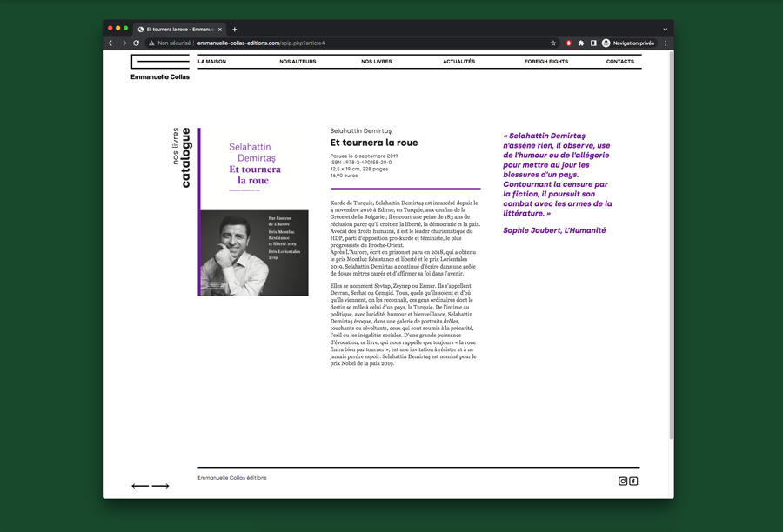Open Chrome three-dot menu
The image size is (783, 532).
[666, 43]
